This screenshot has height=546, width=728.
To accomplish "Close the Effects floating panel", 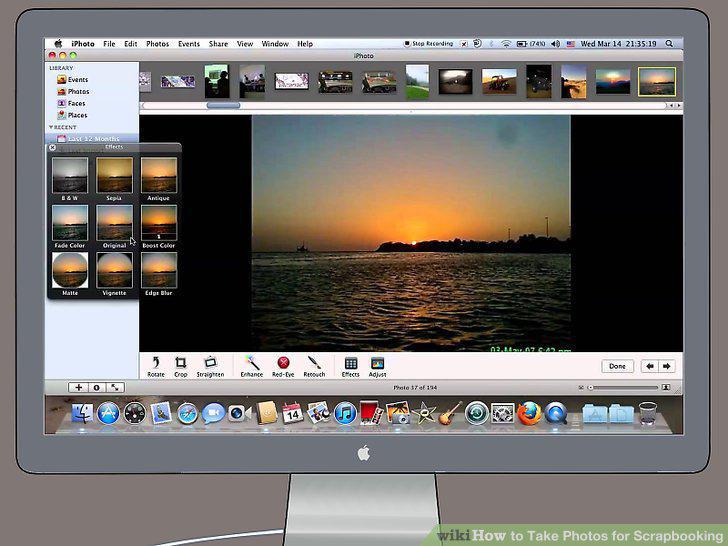I will pos(52,147).
